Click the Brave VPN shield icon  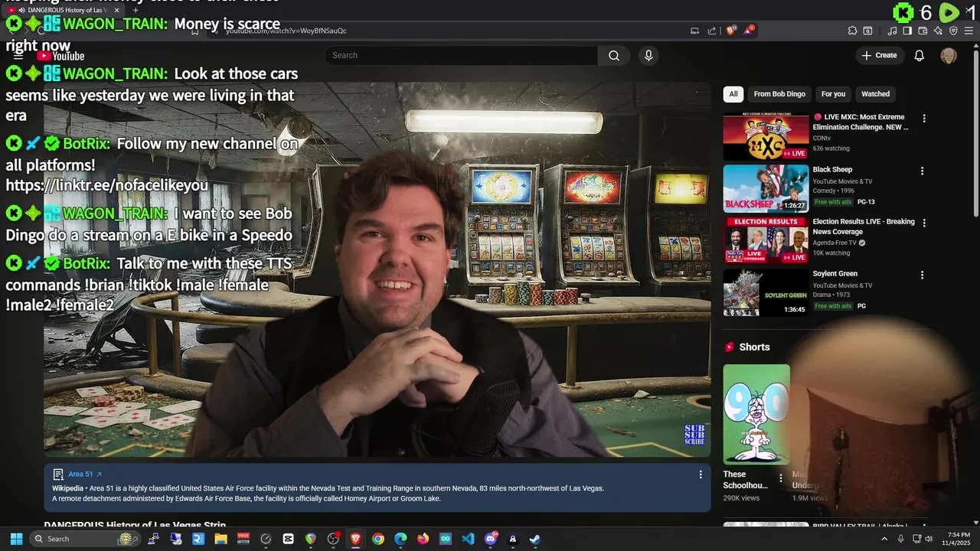point(953,31)
